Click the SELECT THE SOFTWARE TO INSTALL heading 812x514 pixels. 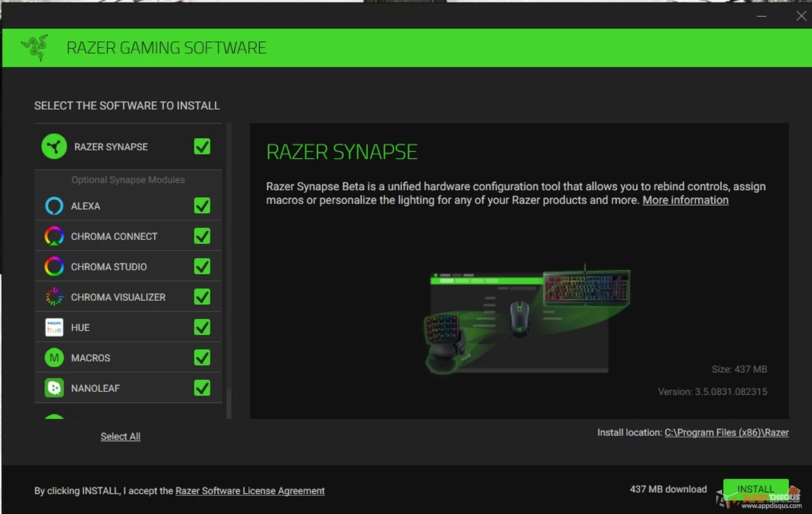click(127, 105)
